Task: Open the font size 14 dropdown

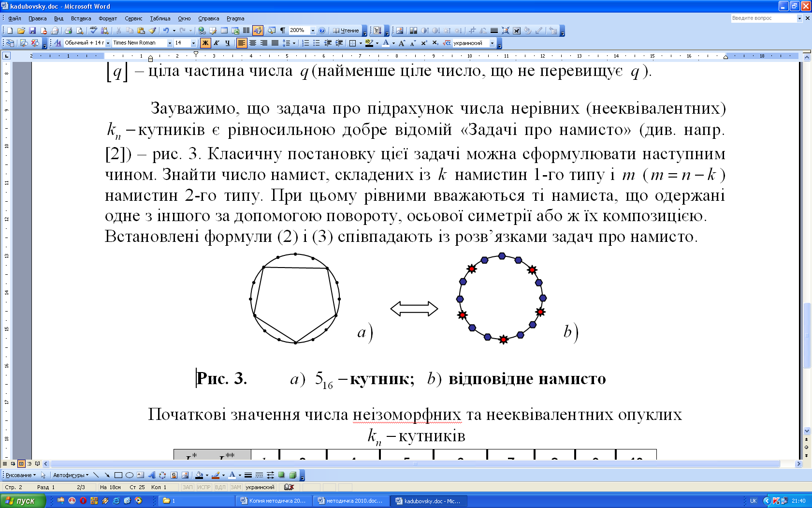Action: [194, 43]
